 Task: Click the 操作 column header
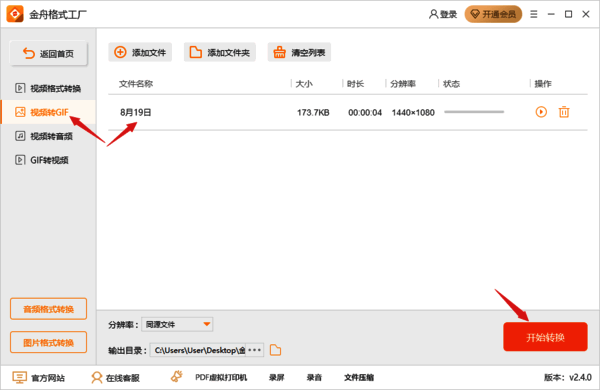543,84
